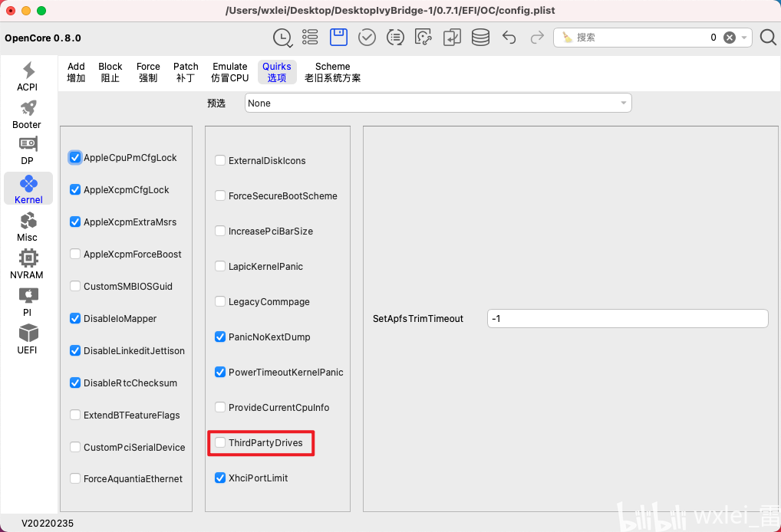Switch to the Patch tab
Image resolution: width=781 pixels, height=532 pixels.
pos(186,72)
